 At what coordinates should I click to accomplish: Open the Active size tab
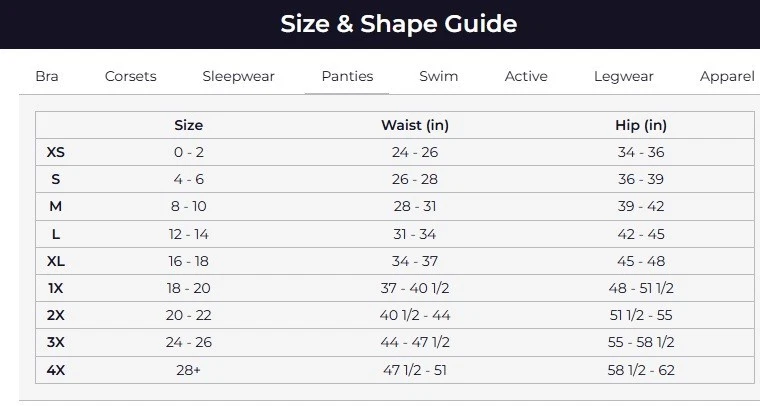point(526,76)
